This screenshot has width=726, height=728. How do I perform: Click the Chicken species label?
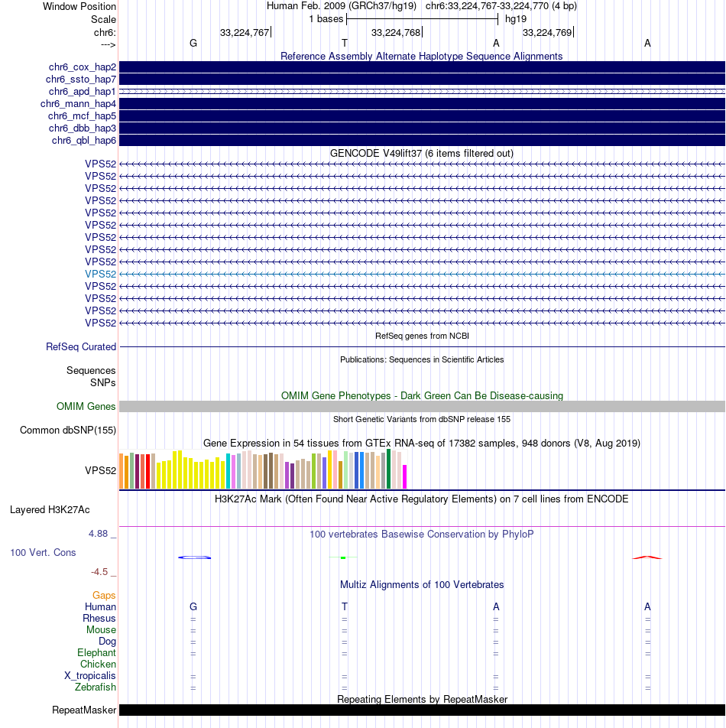click(x=98, y=665)
